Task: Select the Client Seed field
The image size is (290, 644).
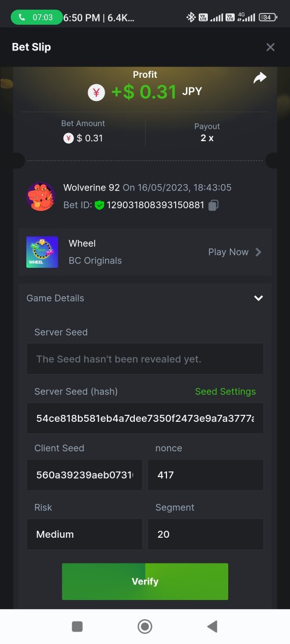Action: (x=84, y=475)
